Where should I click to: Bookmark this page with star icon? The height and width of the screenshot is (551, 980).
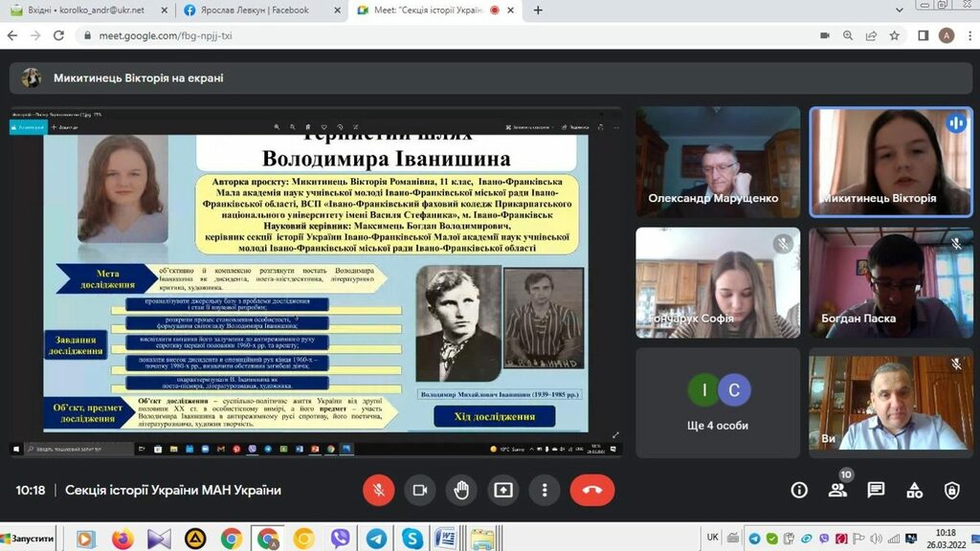(895, 35)
